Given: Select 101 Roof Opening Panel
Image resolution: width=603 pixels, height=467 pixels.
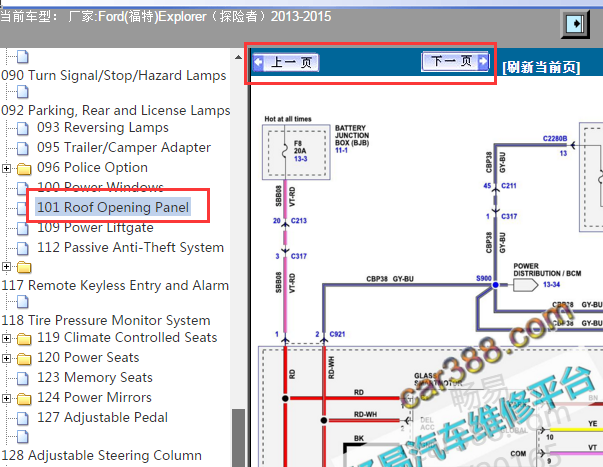Looking at the screenshot, I should (x=113, y=207).
